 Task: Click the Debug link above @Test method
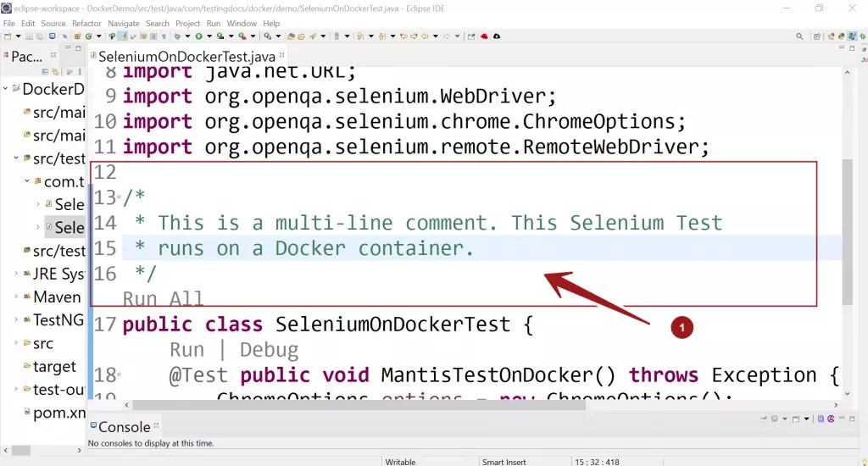tap(269, 350)
